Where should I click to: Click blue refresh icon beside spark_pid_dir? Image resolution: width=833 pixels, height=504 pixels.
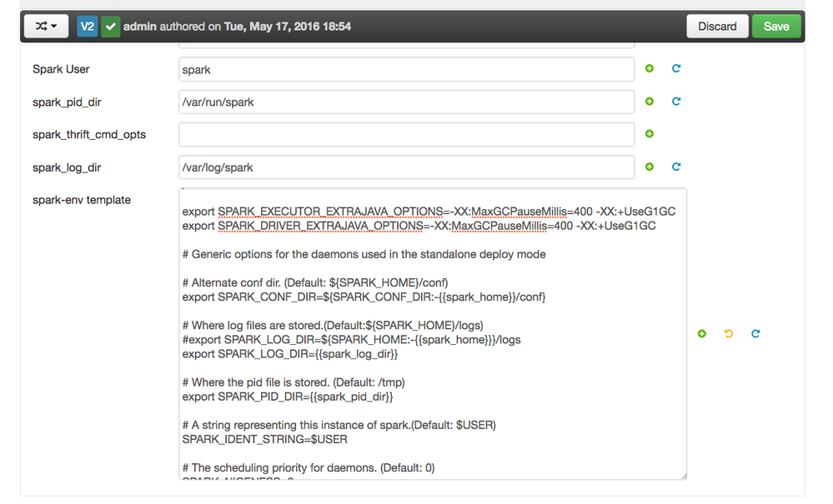(x=676, y=102)
